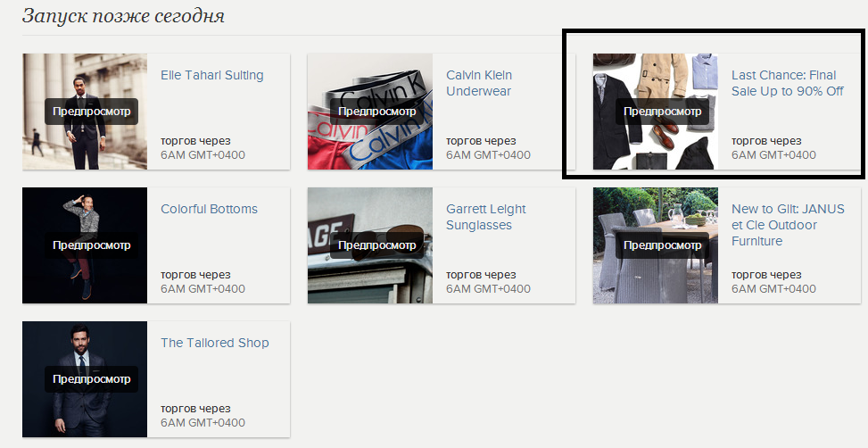The height and width of the screenshot is (448, 868).
Task: Click Предпросмотр on The Tailored Shop image
Action: click(x=91, y=379)
